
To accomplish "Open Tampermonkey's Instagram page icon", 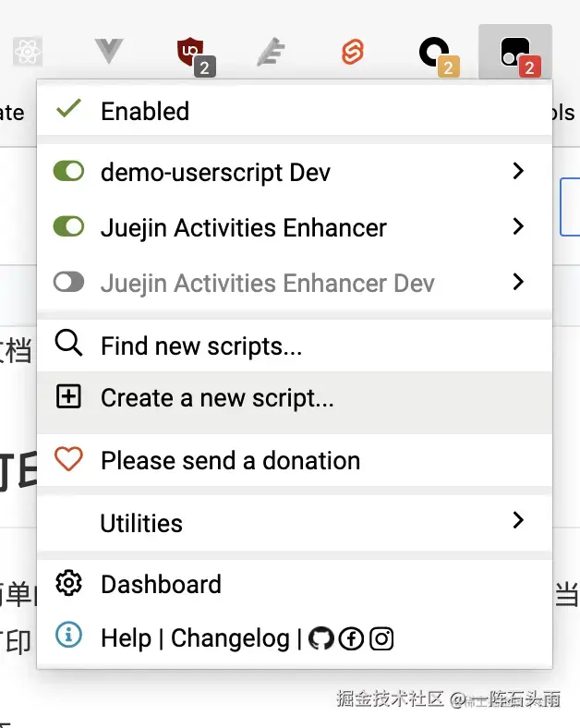I will pyautogui.click(x=381, y=638).
